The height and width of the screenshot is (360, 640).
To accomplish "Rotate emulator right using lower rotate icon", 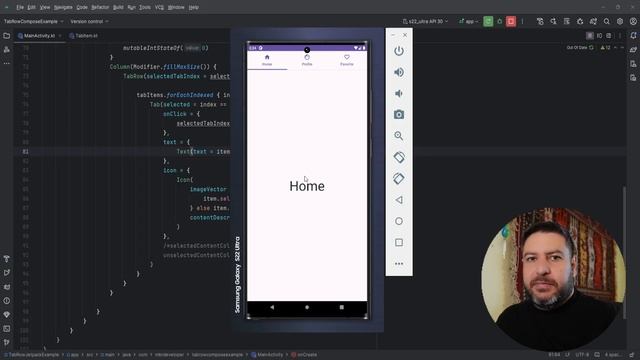I will [399, 178].
